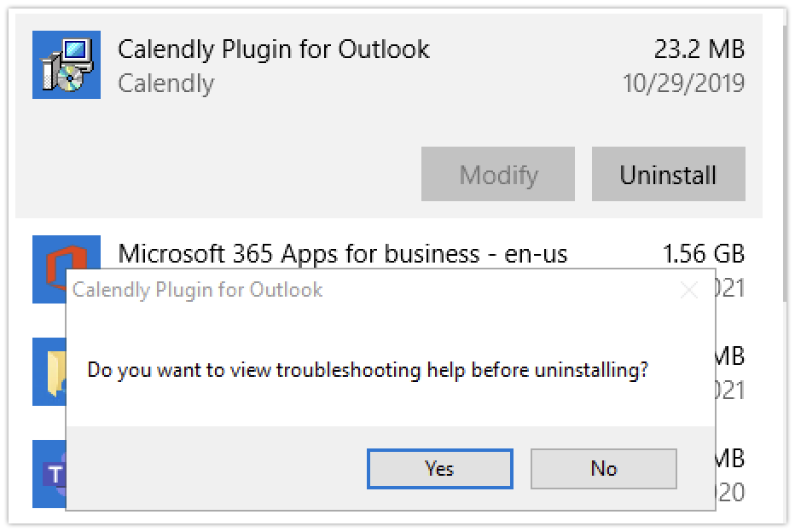Click the troubleshooting help question text
The image size is (795, 532).
(x=368, y=371)
